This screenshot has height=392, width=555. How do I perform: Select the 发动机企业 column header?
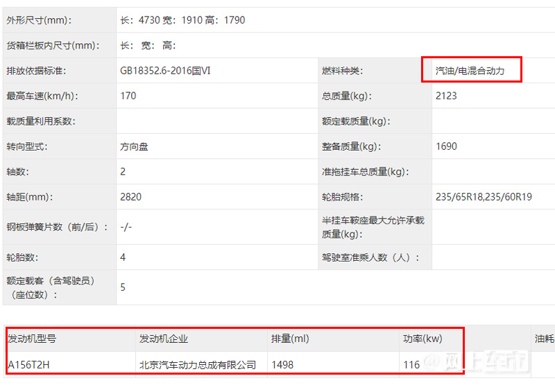click(164, 339)
